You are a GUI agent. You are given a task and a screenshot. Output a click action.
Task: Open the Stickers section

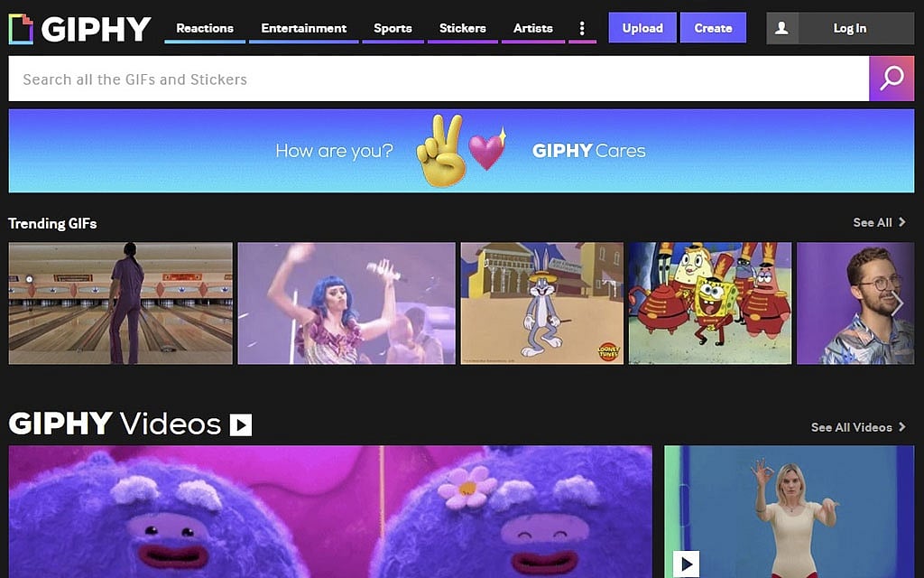pos(463,28)
